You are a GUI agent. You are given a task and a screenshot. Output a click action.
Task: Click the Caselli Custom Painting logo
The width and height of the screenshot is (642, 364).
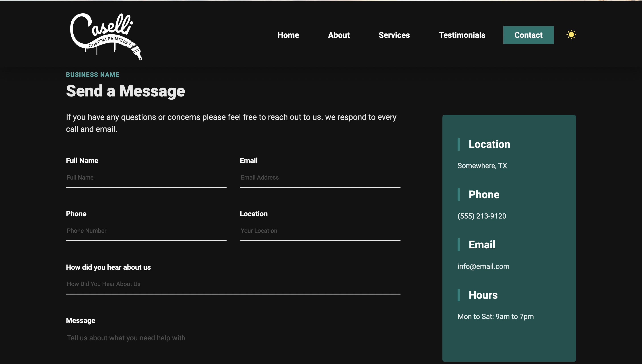coord(106,37)
